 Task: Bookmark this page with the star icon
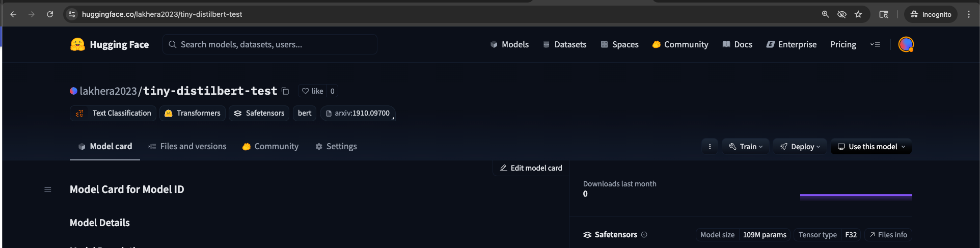point(858,14)
